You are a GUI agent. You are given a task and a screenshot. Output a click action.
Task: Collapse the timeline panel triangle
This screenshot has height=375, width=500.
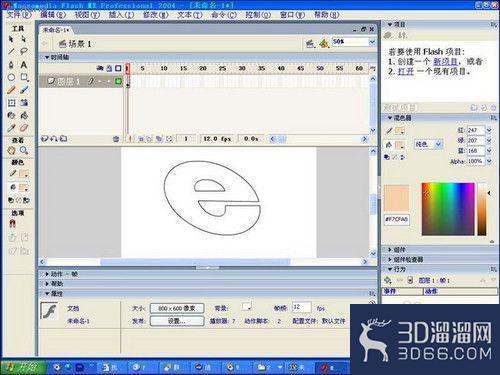[47, 57]
